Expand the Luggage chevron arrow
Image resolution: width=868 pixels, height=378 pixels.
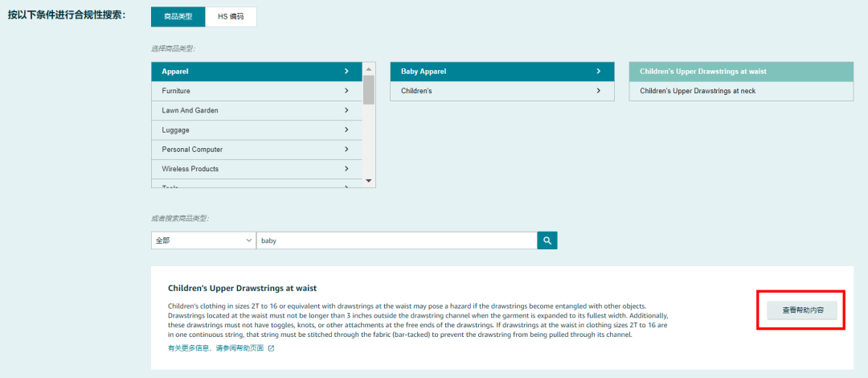pyautogui.click(x=346, y=129)
